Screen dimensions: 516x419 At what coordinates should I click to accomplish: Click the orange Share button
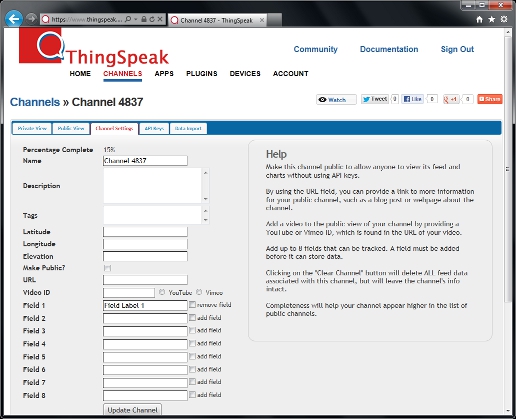coord(490,99)
